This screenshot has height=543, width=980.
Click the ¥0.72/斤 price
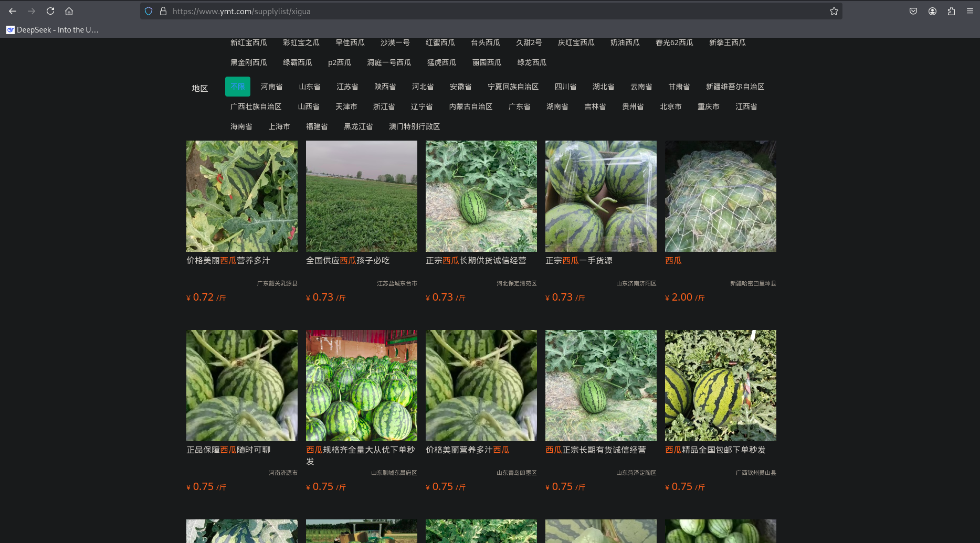point(206,297)
